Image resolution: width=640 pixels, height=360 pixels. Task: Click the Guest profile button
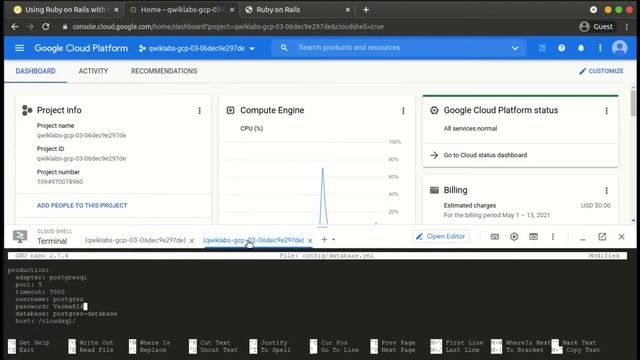(x=596, y=27)
